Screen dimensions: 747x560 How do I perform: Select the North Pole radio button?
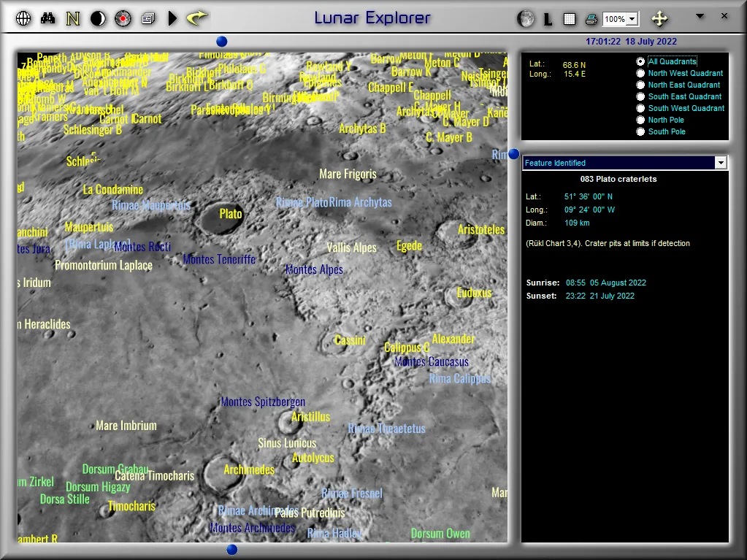click(x=640, y=120)
